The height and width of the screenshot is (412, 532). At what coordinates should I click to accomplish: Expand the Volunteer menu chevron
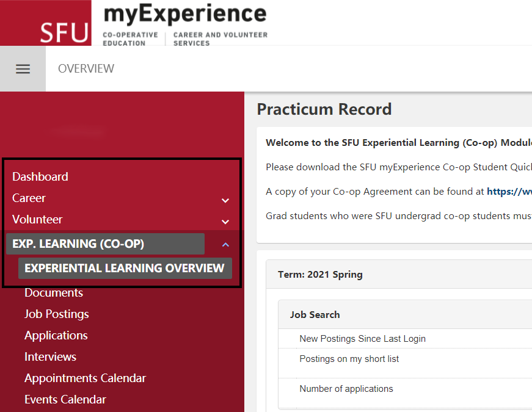coord(225,222)
